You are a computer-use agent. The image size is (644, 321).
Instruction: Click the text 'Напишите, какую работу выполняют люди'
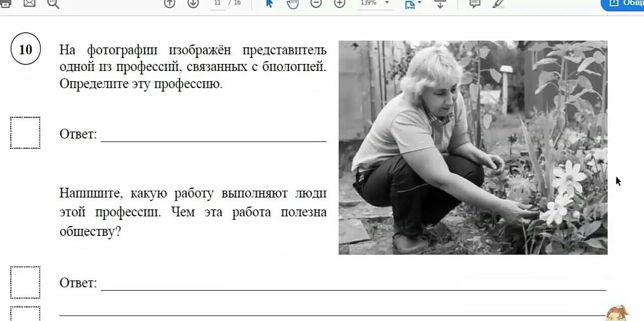pyautogui.click(x=193, y=193)
